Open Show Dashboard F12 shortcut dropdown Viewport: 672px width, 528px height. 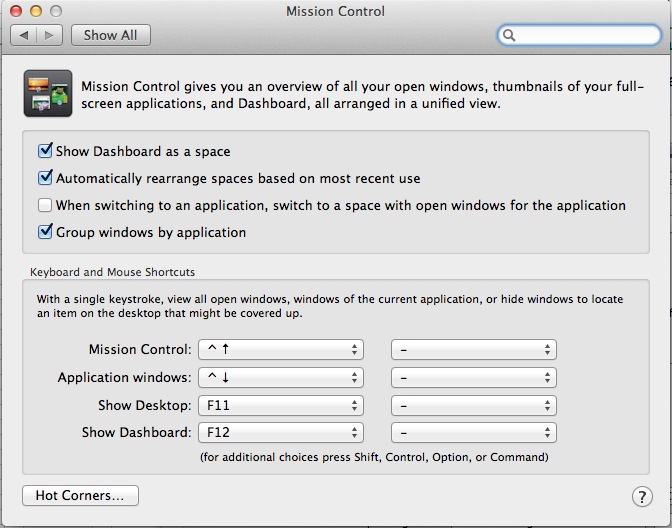pos(281,432)
